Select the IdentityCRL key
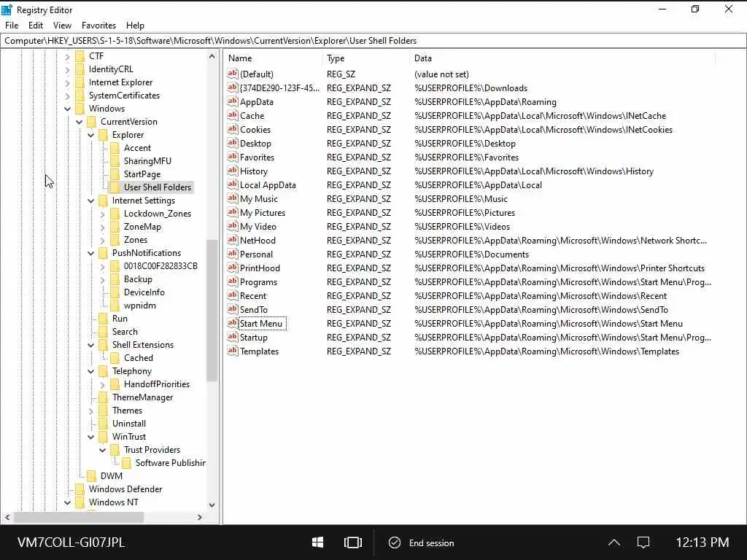Screen dimensions: 747x560 [x=111, y=69]
